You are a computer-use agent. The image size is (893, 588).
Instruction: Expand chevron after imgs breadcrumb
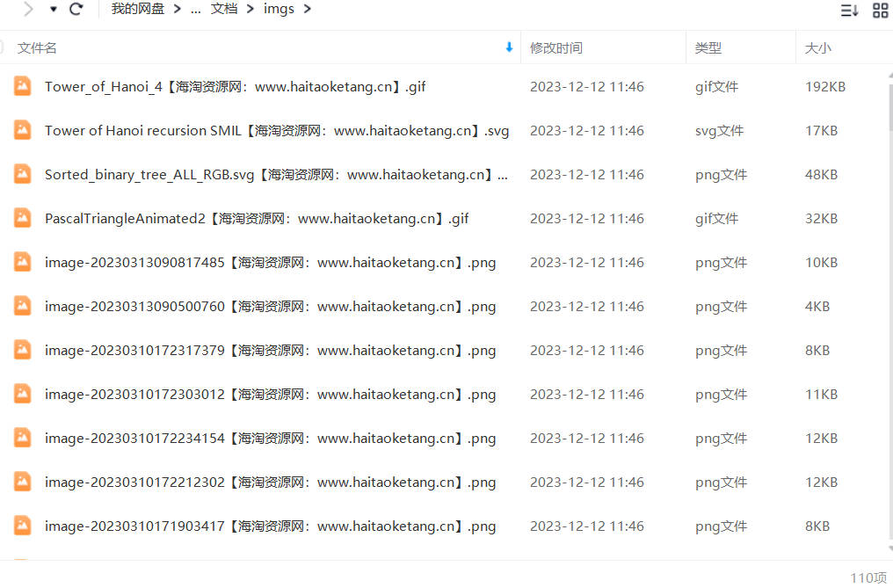tap(308, 9)
